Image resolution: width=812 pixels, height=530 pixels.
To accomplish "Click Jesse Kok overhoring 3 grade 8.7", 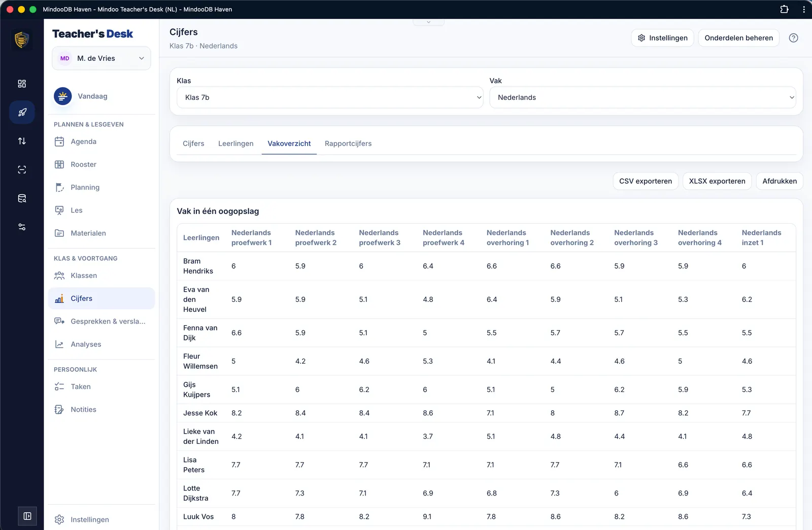I will coord(619,413).
